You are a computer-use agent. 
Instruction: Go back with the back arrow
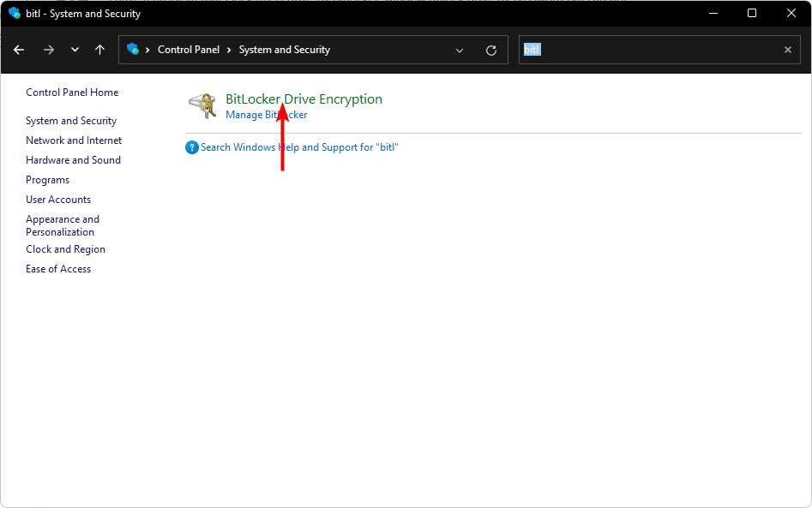(x=19, y=50)
